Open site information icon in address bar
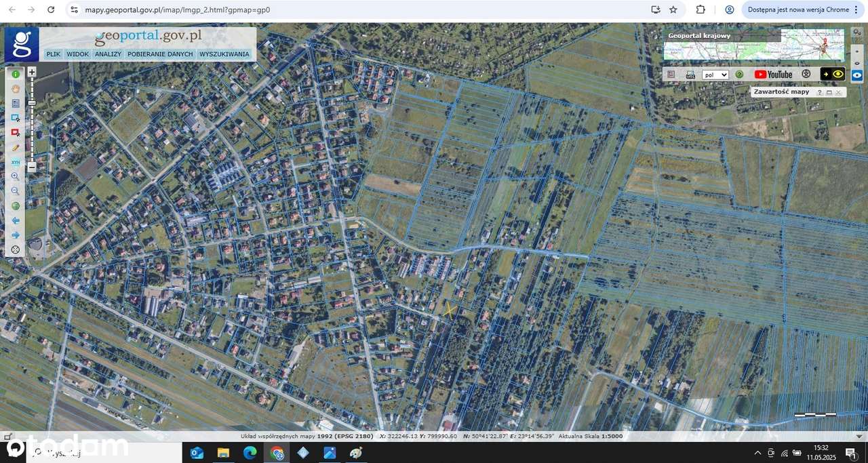This screenshot has width=868, height=463. click(x=74, y=9)
